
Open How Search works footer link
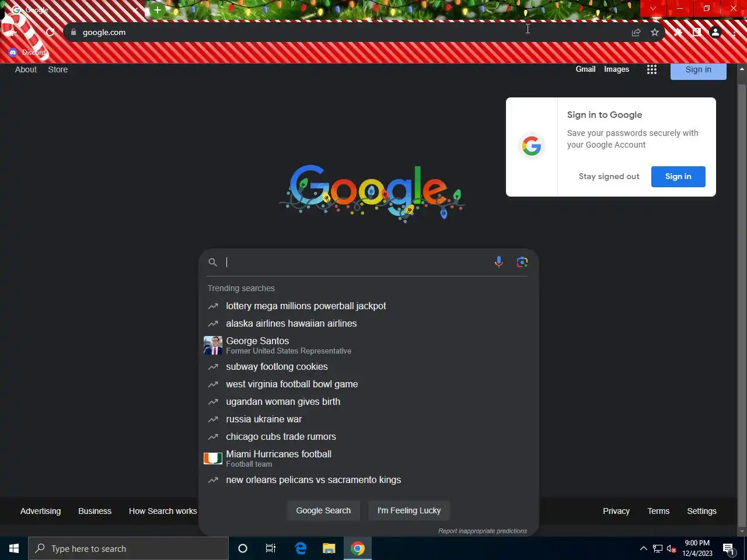[163, 511]
